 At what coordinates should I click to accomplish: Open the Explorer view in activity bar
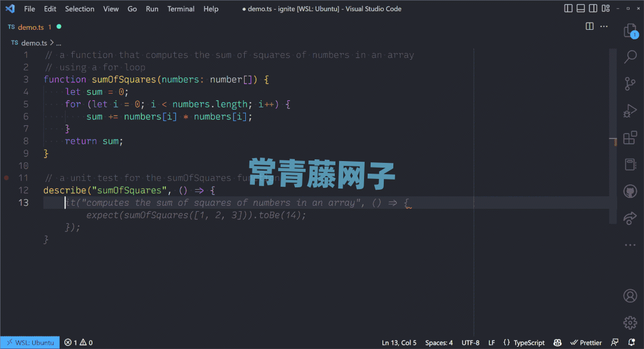pos(630,31)
